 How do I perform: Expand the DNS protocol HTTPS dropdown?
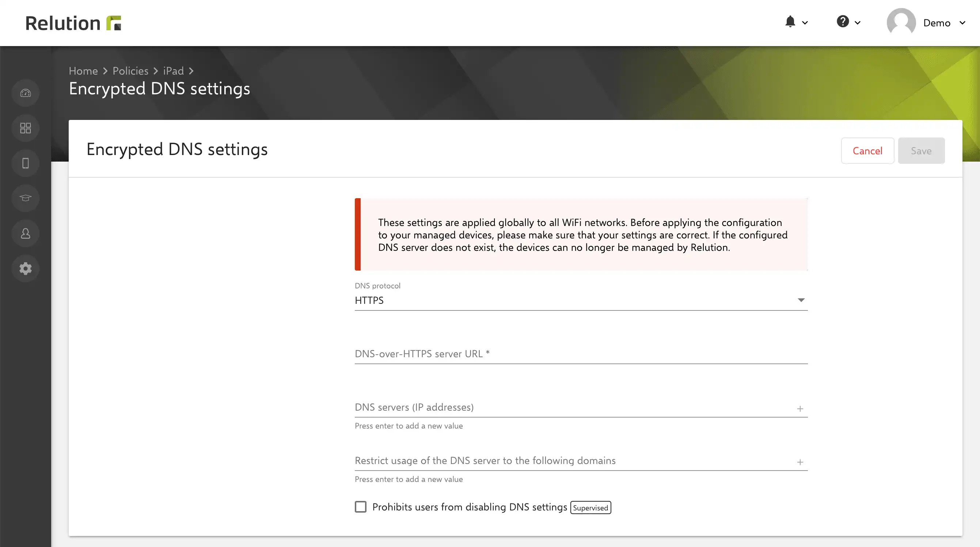pyautogui.click(x=581, y=300)
